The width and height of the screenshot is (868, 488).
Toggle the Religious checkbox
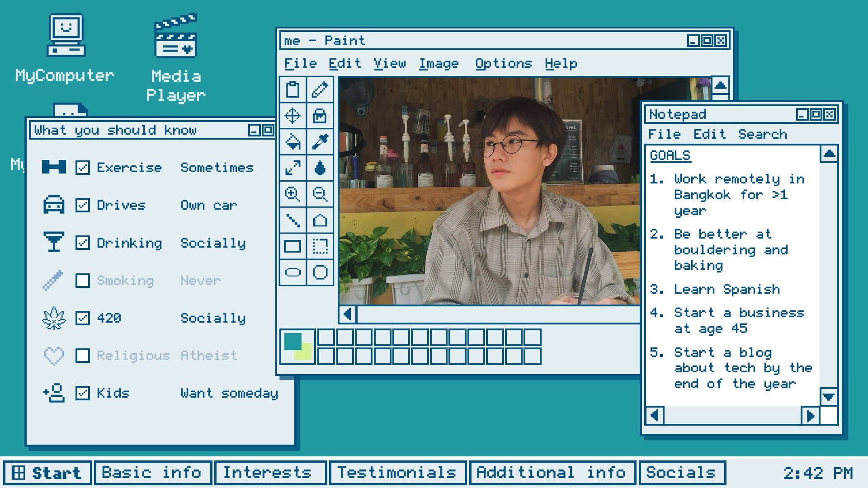tap(82, 356)
